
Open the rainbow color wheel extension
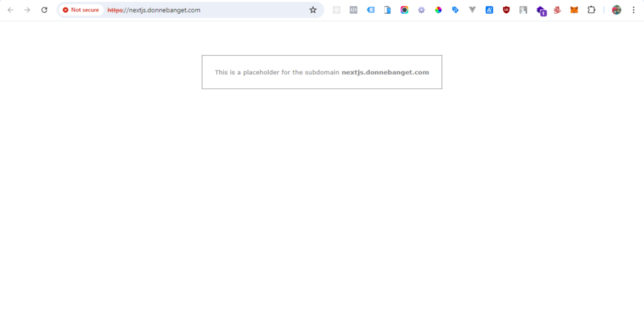coord(438,10)
